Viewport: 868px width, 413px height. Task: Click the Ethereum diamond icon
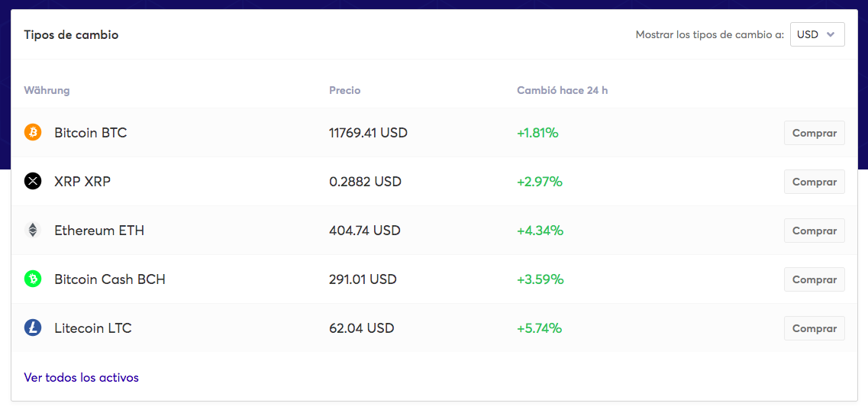(x=33, y=231)
